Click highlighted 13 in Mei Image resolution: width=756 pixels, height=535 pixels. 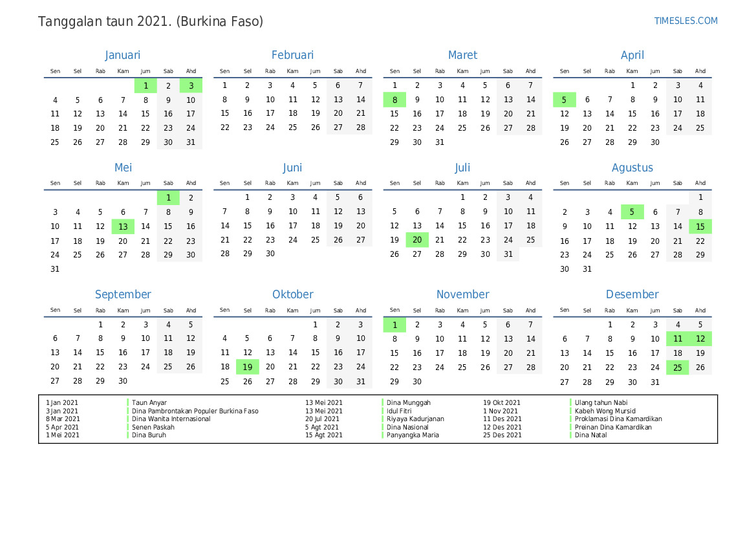tap(123, 226)
